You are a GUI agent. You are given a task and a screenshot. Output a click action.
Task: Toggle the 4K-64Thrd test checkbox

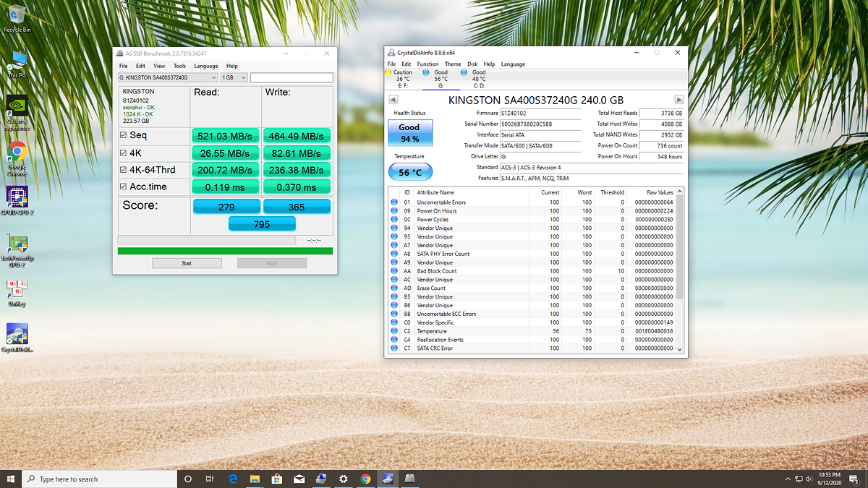(124, 170)
